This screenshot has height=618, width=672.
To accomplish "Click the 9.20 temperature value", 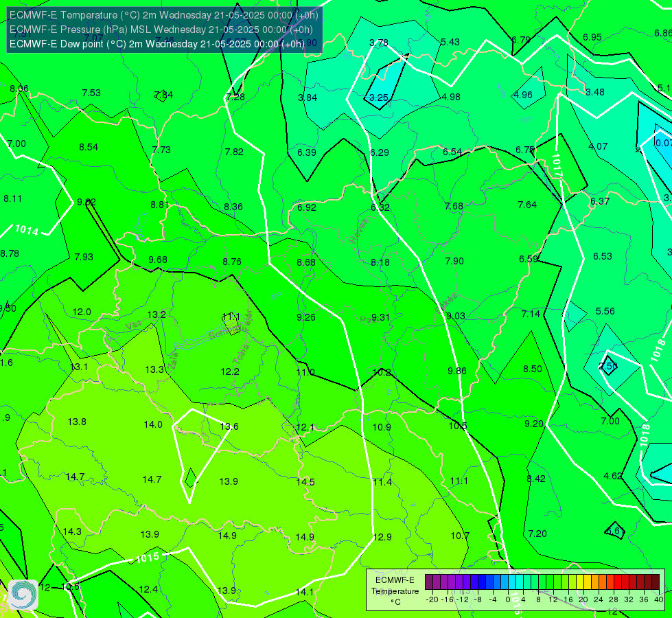I will click(x=534, y=424).
